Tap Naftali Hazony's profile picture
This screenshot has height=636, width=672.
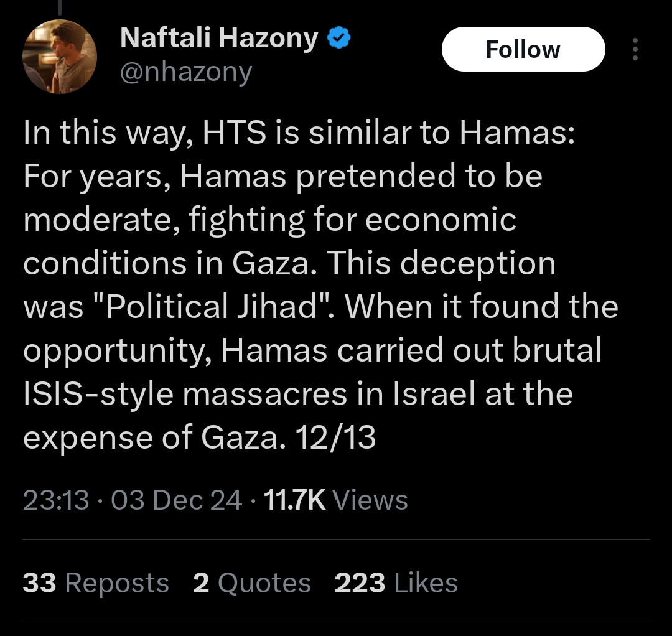point(60,57)
